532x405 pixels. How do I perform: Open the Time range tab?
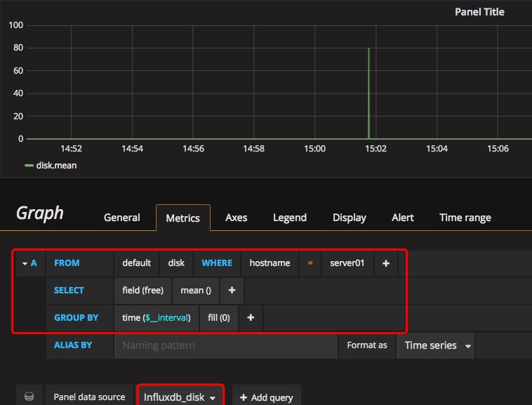(x=465, y=218)
